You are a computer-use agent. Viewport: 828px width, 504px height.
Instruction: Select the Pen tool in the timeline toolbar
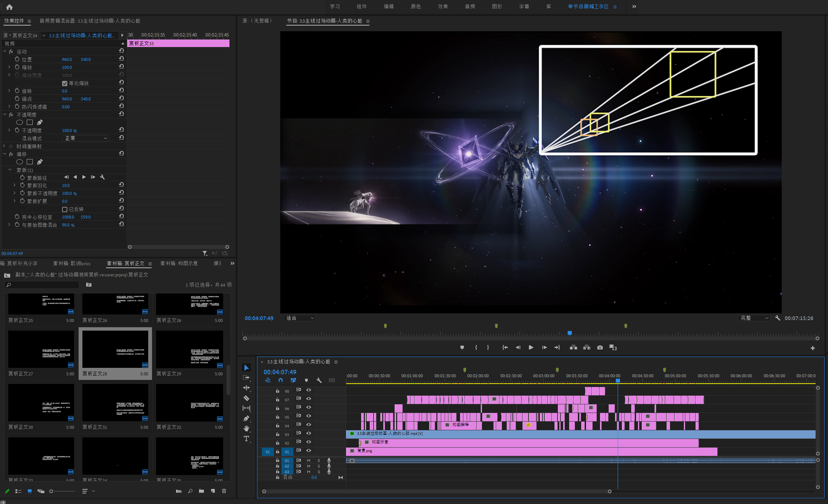pyautogui.click(x=246, y=418)
